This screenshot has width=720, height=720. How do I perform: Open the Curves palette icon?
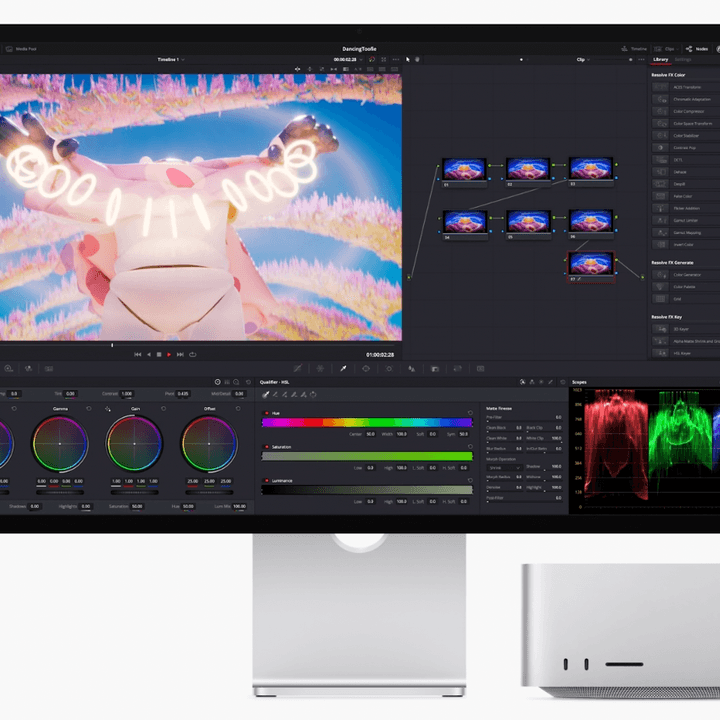point(298,369)
